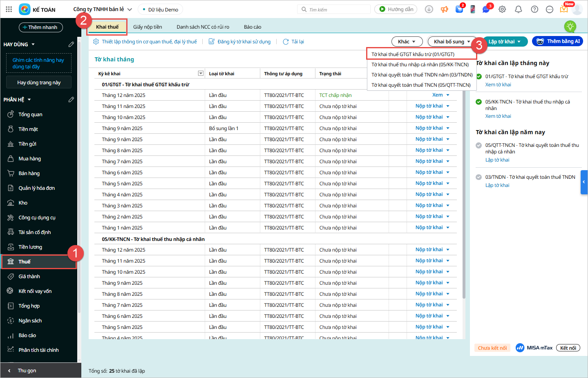Click the megaphone announcements icon
Viewport: 588px width, 378px height.
(444, 9)
